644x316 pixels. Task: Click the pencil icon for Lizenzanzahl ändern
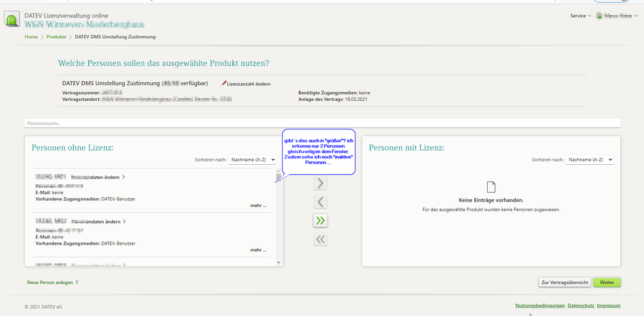click(x=225, y=83)
